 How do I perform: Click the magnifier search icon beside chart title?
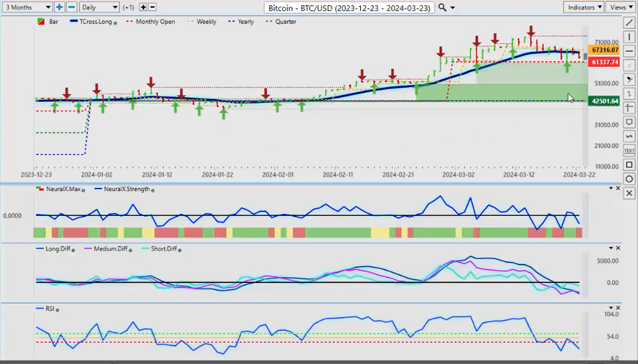coord(442,7)
